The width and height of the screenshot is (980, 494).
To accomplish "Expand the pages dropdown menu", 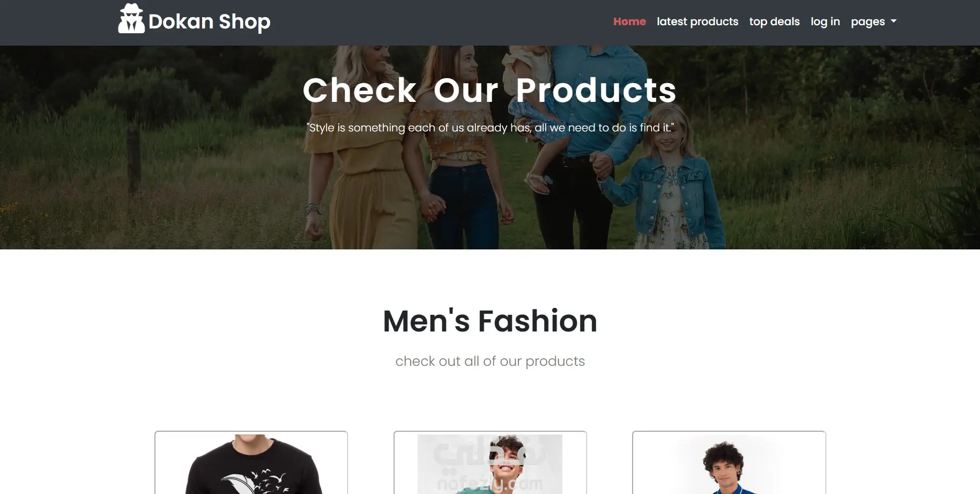I will click(873, 21).
